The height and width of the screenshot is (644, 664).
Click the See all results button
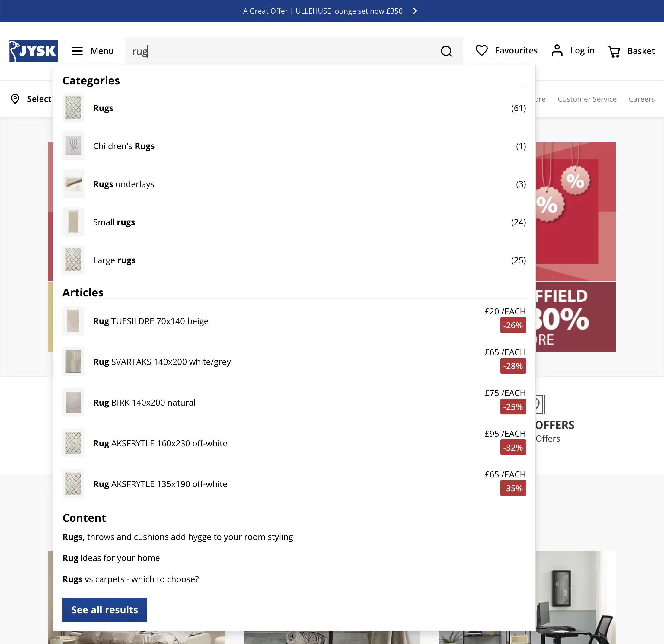[105, 609]
